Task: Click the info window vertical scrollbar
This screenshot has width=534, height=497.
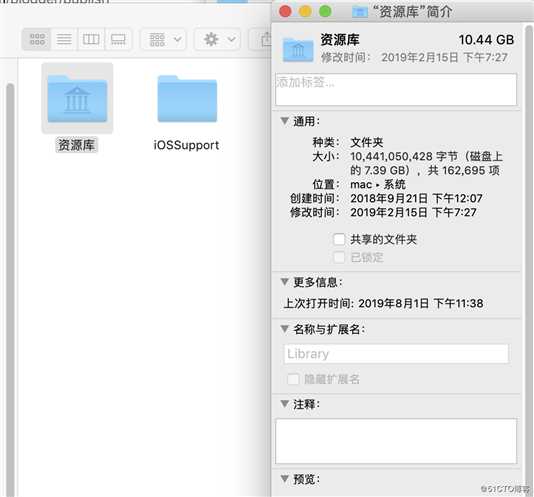Action: (529, 259)
